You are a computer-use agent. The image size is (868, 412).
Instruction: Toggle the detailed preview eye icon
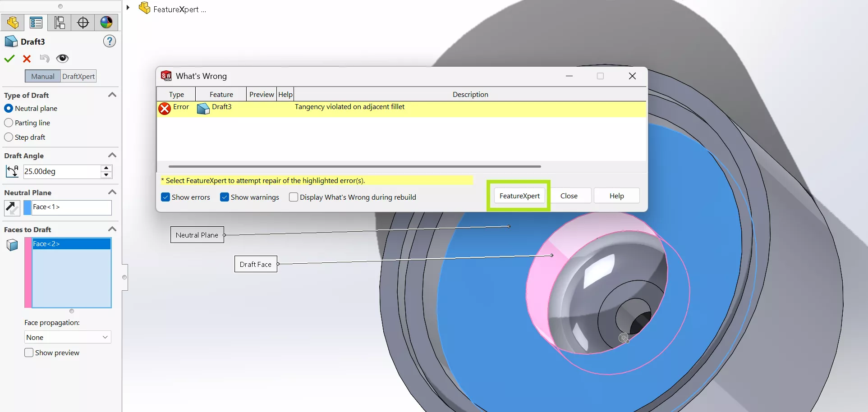tap(62, 59)
